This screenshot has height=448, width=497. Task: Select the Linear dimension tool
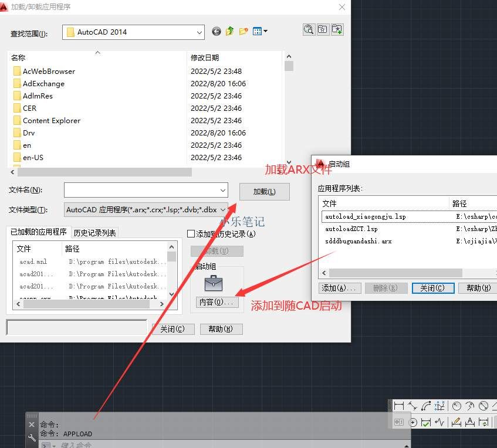click(399, 406)
